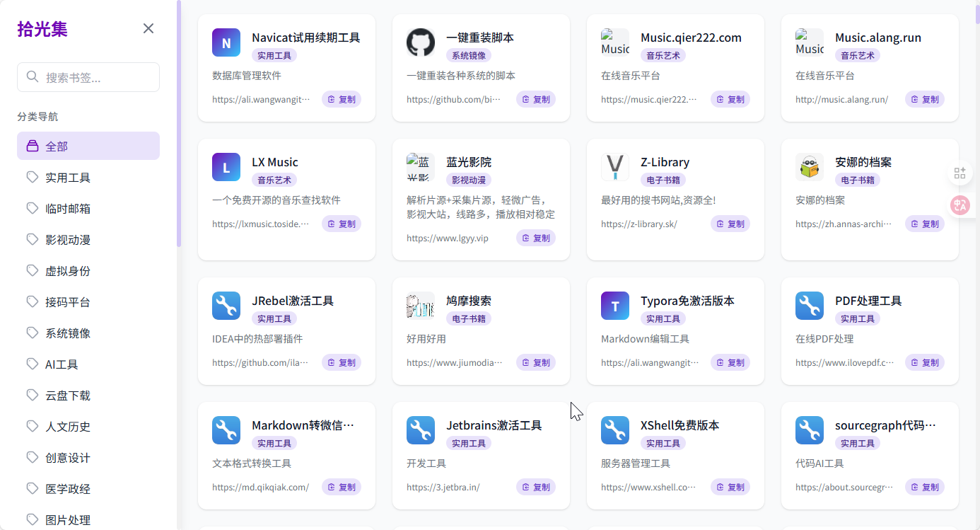Click the page vertical scrollbar at right edge
Image resolution: width=980 pixels, height=530 pixels.
tap(978, 13)
